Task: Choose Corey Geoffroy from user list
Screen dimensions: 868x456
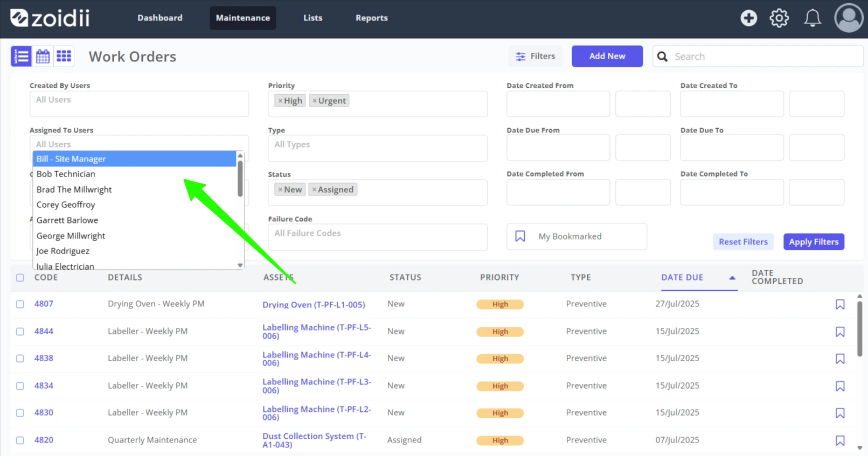Action: [x=134, y=205]
